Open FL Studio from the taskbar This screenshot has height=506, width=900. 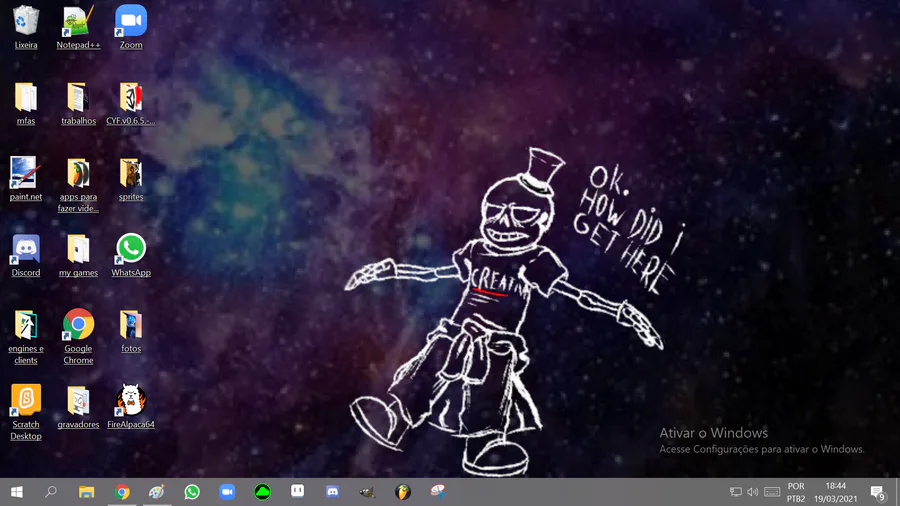[x=403, y=492]
